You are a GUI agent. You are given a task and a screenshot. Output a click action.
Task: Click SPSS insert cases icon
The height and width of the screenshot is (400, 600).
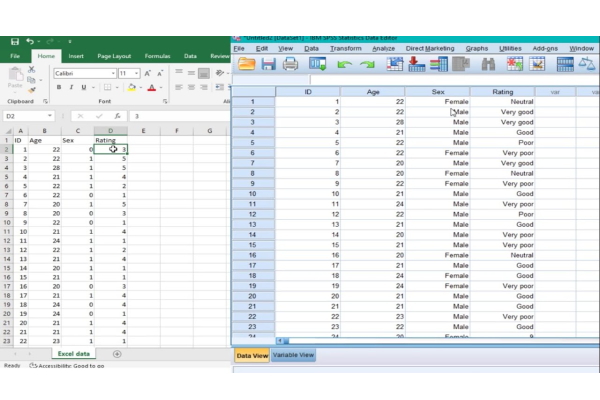pyautogui.click(x=515, y=64)
